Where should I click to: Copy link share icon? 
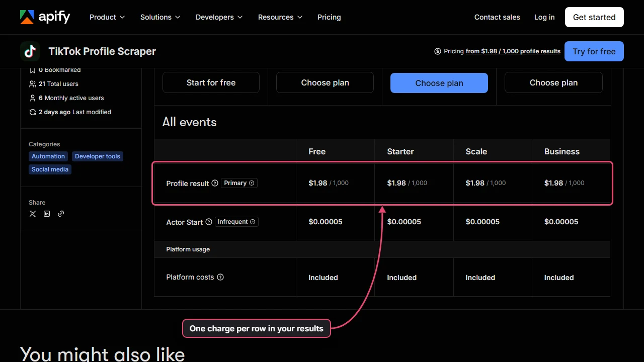coord(61,214)
